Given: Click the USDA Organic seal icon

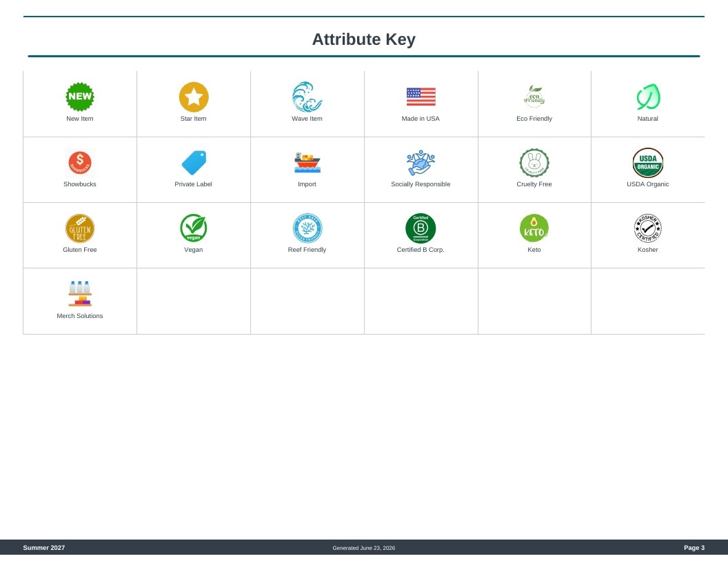Looking at the screenshot, I should point(648,163).
